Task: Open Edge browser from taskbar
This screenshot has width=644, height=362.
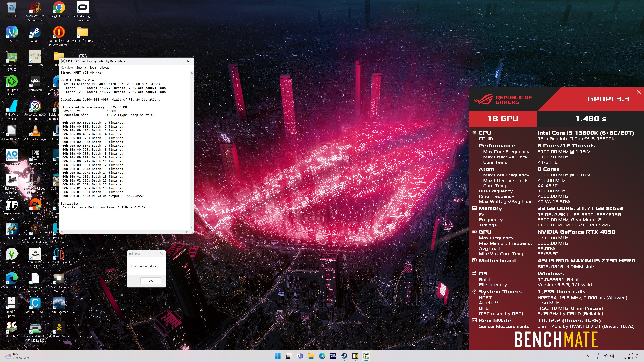Action: 322,356
